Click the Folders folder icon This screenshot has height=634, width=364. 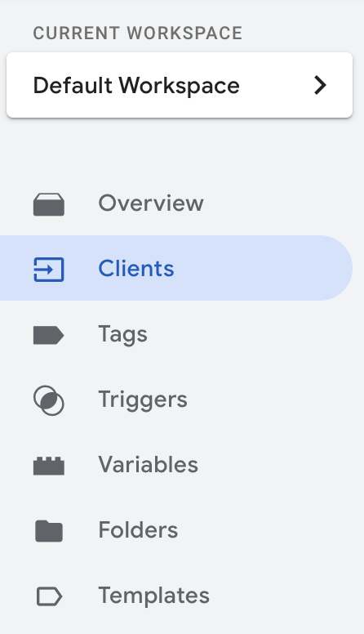(49, 531)
